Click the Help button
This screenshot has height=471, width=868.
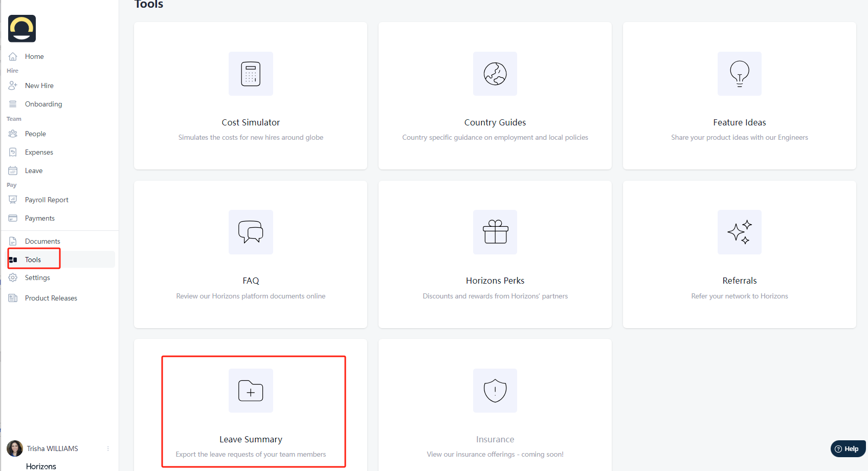click(848, 449)
